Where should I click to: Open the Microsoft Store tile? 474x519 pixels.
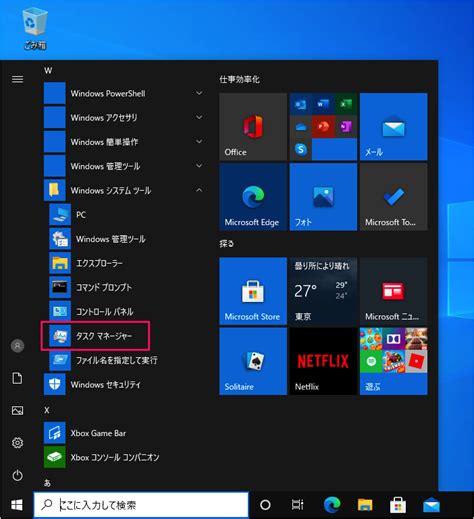[x=253, y=291]
